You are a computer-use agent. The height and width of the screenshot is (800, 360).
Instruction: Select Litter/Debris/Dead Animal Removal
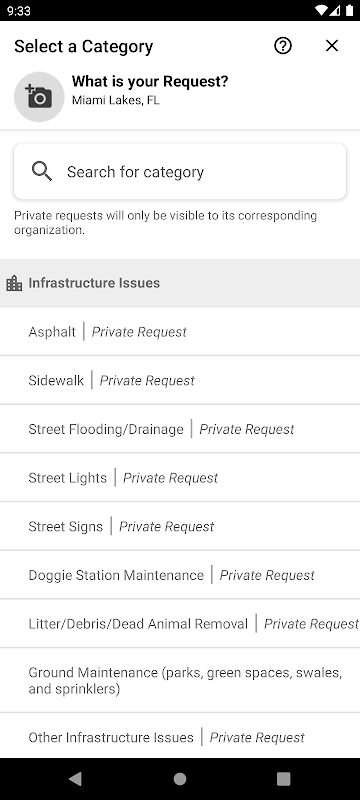coord(180,623)
